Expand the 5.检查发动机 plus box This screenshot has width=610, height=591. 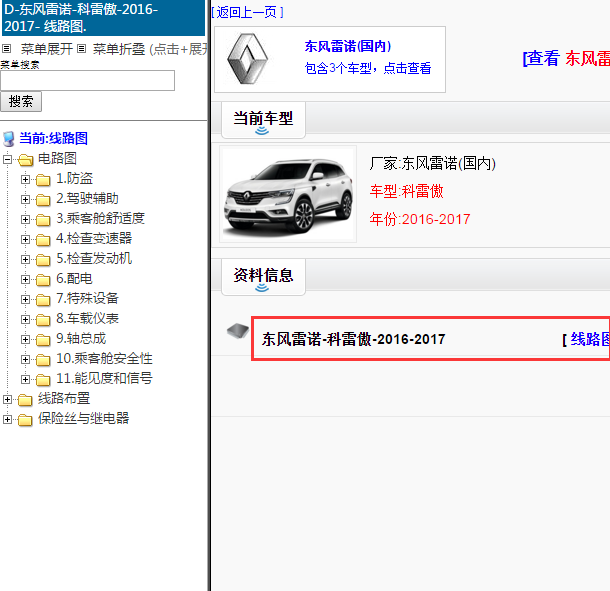25,259
